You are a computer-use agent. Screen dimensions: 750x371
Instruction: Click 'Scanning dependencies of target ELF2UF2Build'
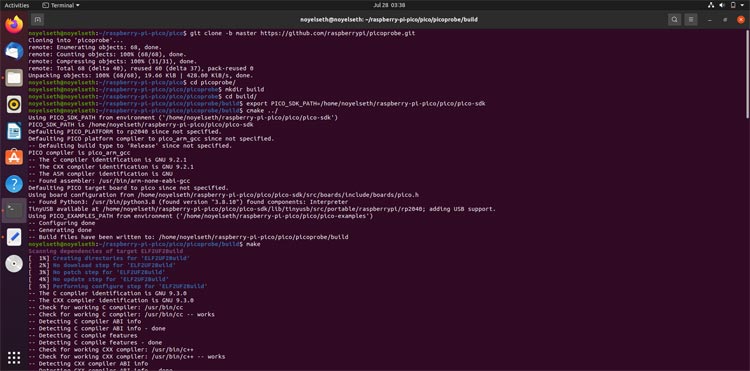pos(105,251)
